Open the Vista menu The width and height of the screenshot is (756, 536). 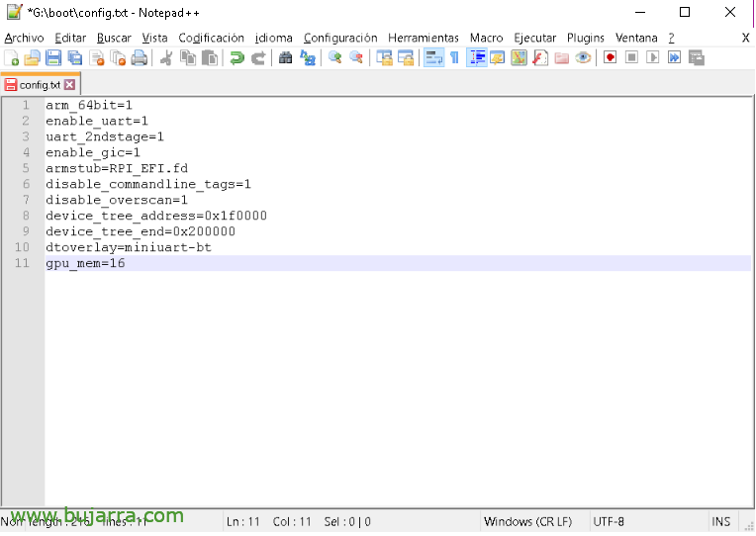154,38
